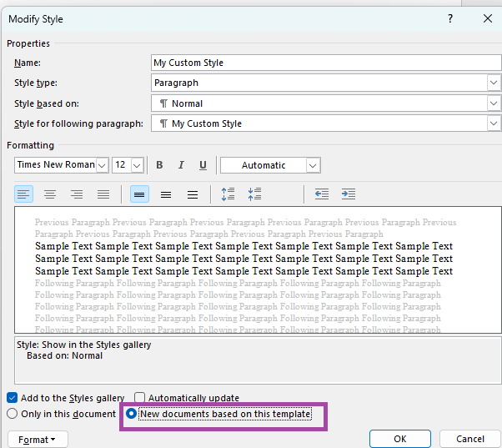Close the Modify Style dialog

488,18
